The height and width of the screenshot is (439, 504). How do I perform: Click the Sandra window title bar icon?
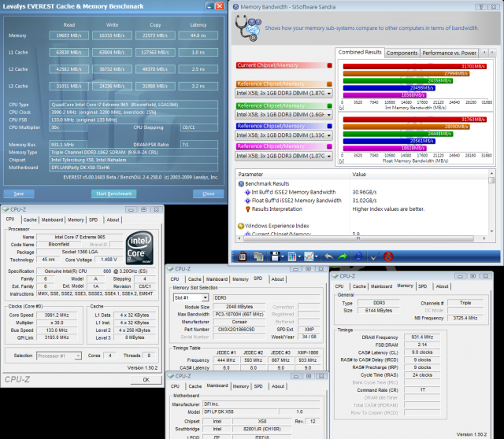click(235, 7)
